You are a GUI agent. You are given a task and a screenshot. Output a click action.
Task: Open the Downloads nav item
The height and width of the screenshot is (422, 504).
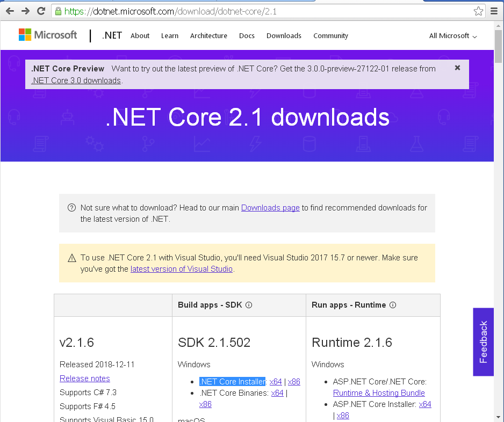(284, 36)
